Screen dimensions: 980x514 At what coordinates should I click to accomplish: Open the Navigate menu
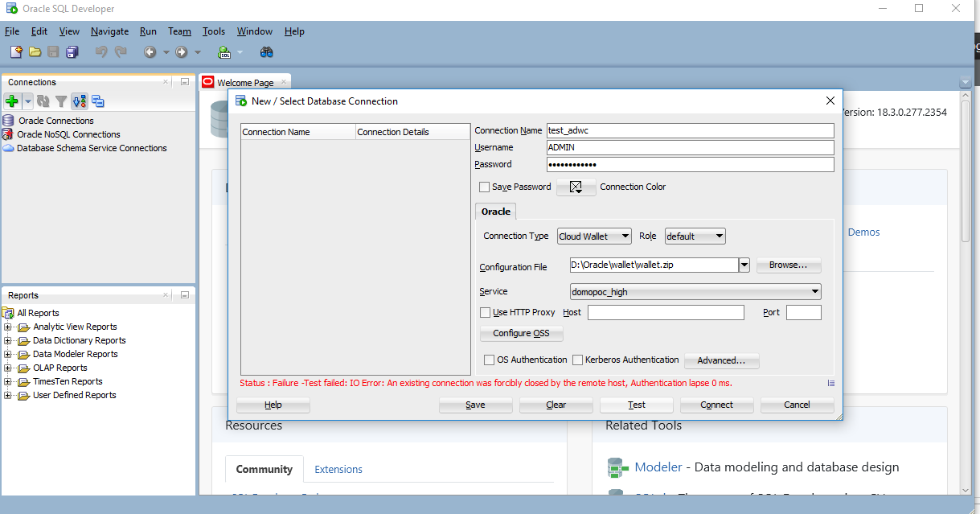click(110, 31)
